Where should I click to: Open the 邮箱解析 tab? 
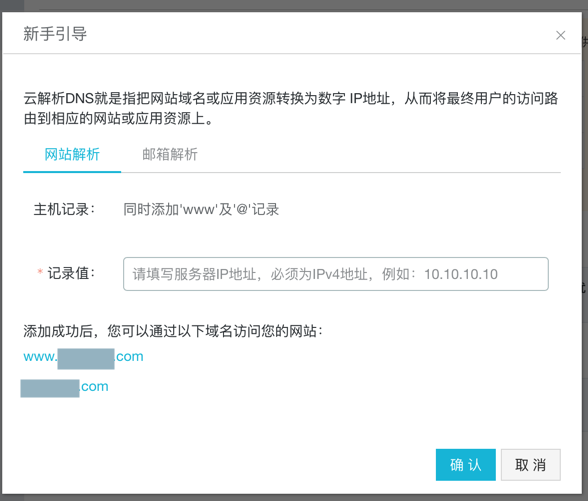click(x=170, y=154)
